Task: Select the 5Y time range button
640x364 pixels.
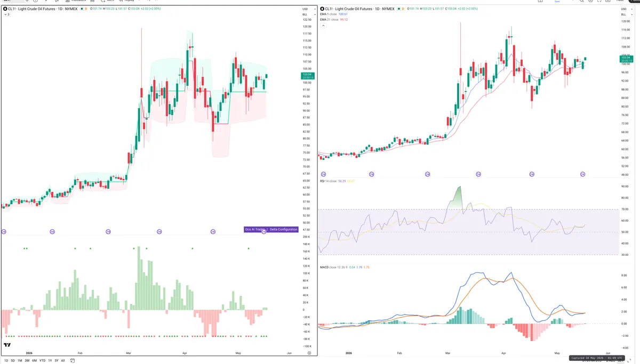Action: pos(56,360)
